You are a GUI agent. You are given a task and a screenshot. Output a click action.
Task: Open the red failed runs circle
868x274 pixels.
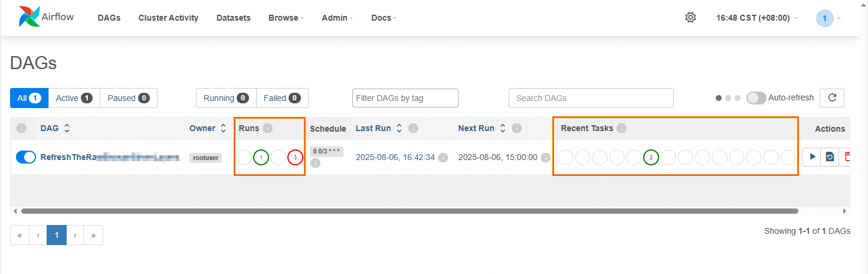click(x=295, y=158)
